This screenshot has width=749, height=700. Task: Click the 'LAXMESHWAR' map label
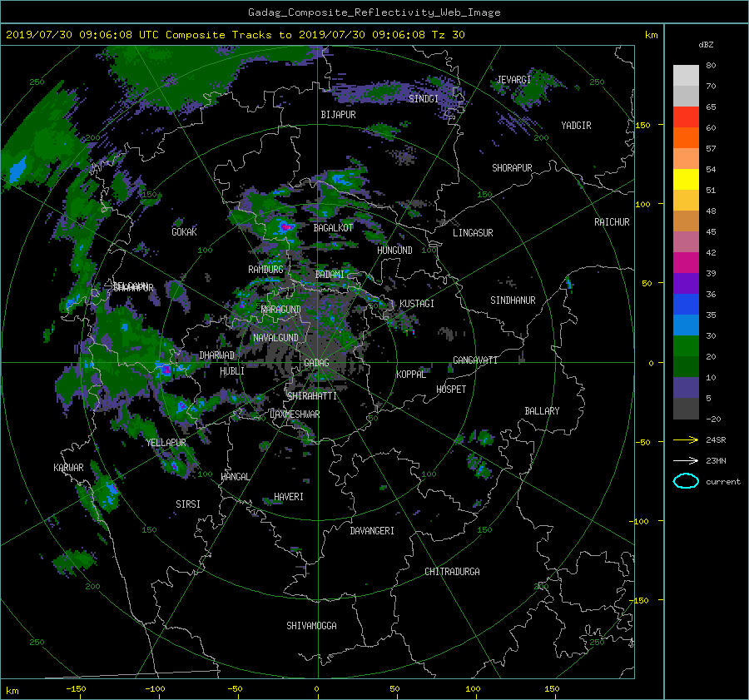(295, 415)
